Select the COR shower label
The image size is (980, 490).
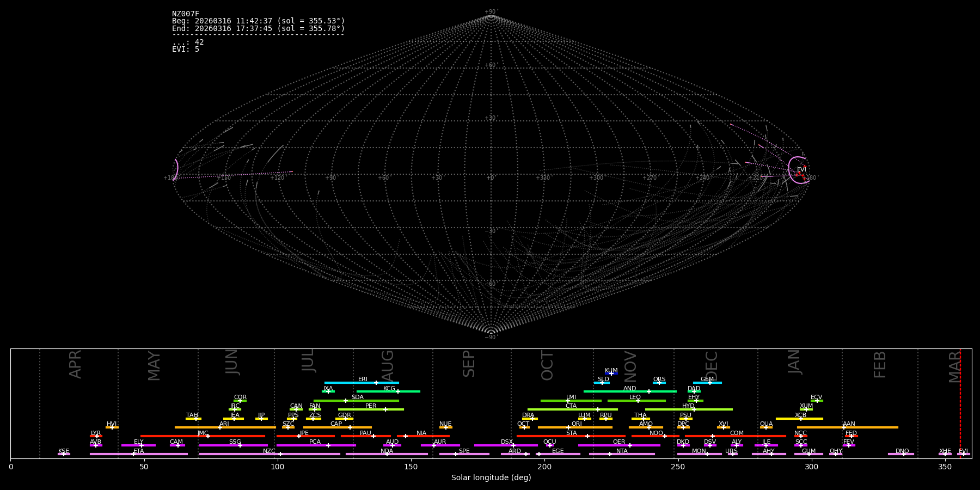click(240, 397)
